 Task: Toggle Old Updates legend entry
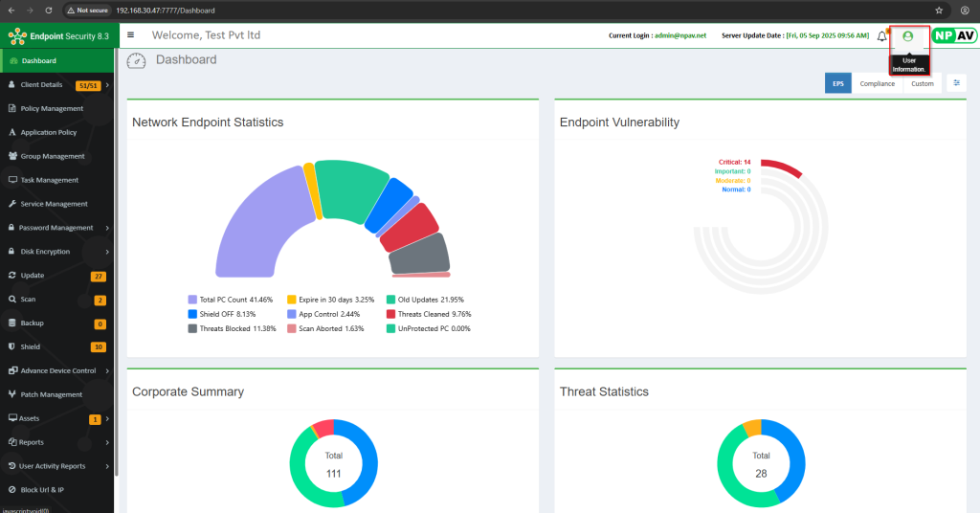coord(429,300)
